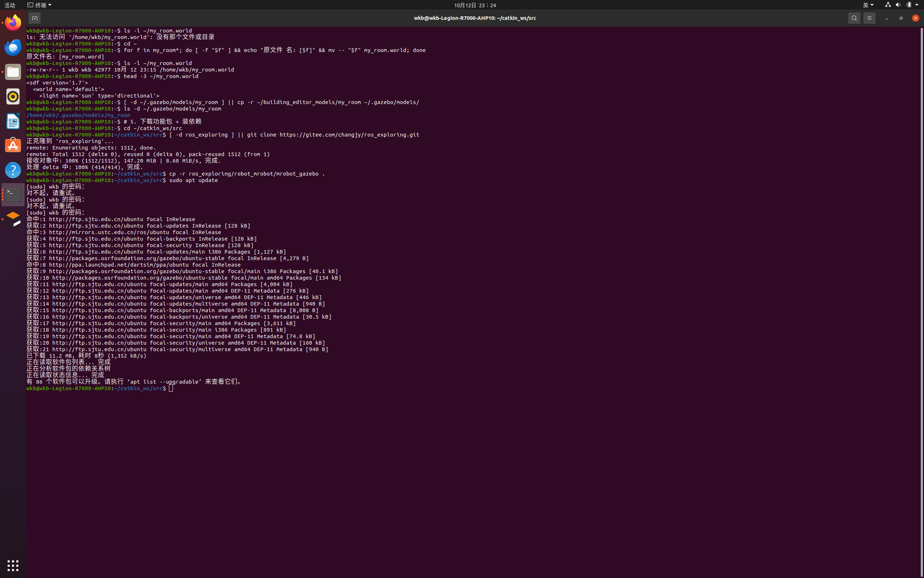The height and width of the screenshot is (578, 924).
Task: Click the volume speaker icon
Action: click(898, 5)
